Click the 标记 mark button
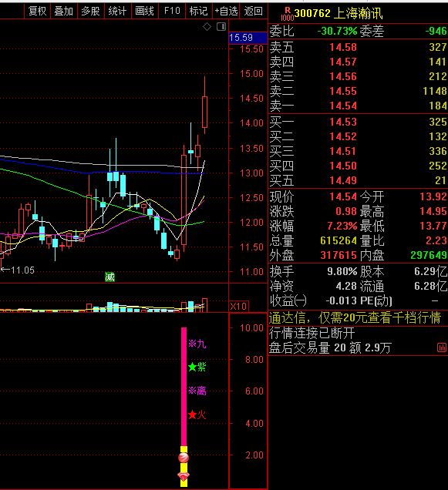Image resolution: width=448 pixels, height=490 pixels. coord(199,12)
